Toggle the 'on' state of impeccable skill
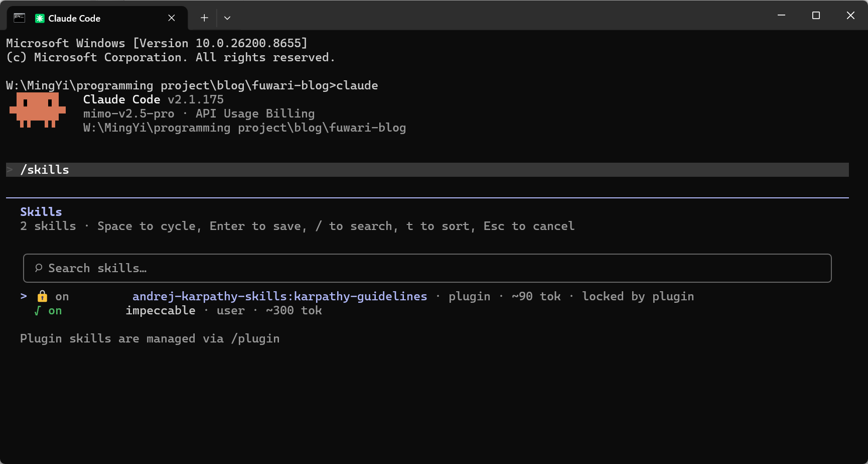 click(55, 311)
